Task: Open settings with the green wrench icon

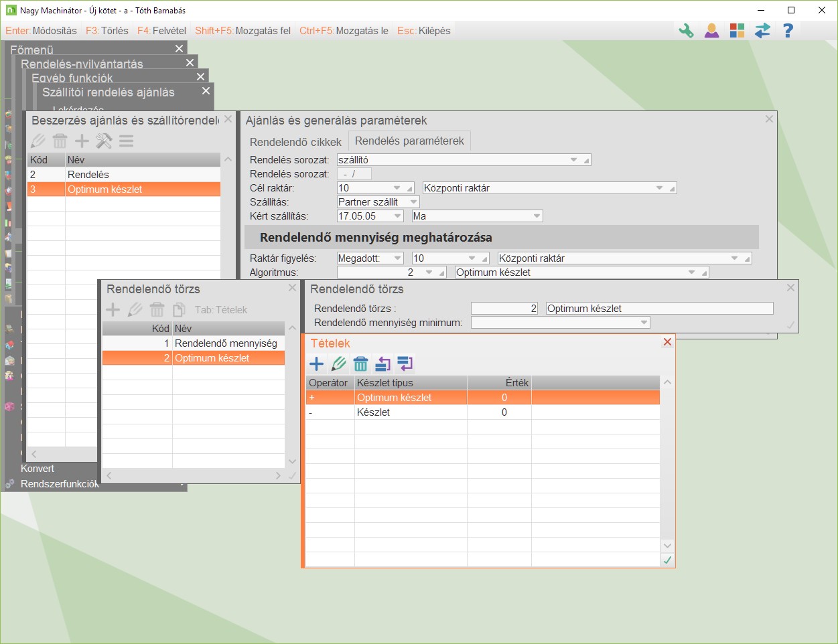Action: point(686,31)
